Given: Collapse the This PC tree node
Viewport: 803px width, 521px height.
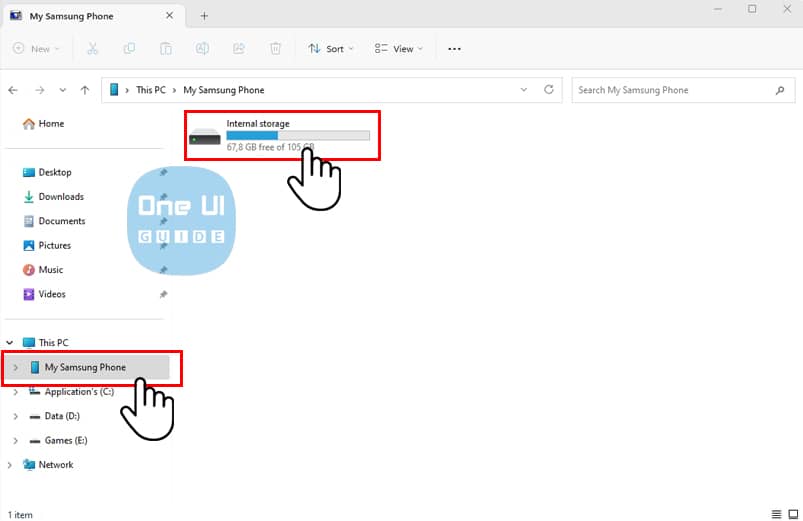Looking at the screenshot, I should click(10, 343).
